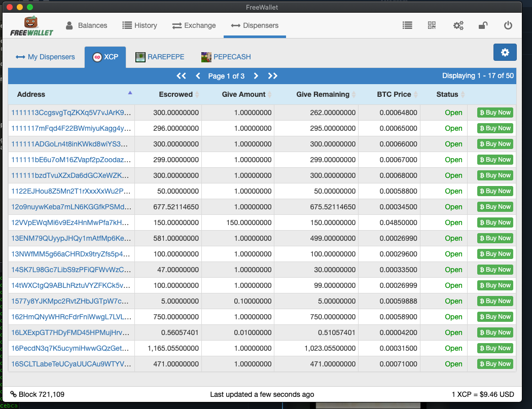The image size is (532, 409).
Task: Click the Block 721,109 status text
Action: click(42, 394)
